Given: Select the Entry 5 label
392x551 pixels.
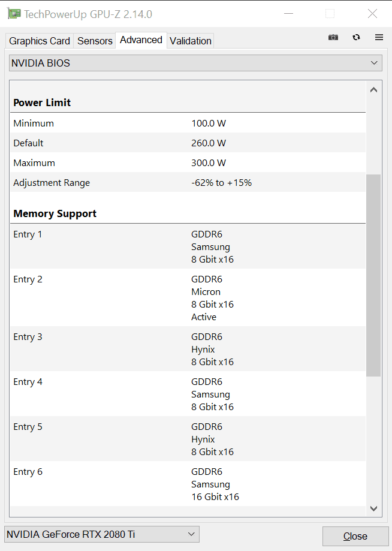Looking at the screenshot, I should (28, 427).
